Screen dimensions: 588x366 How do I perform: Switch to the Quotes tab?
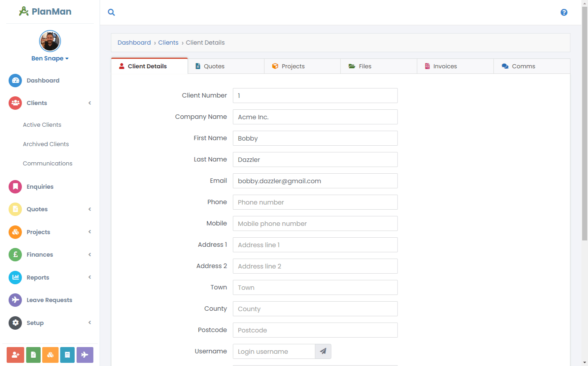point(226,66)
